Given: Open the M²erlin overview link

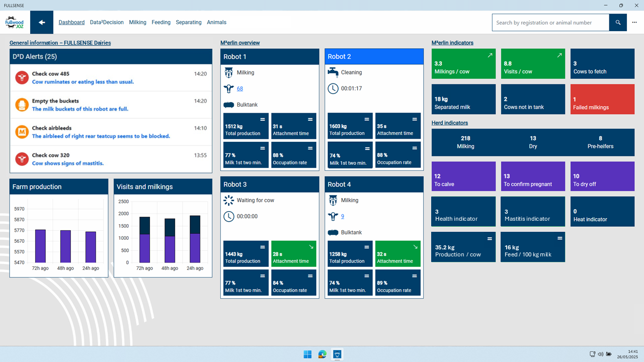Looking at the screenshot, I should pos(240,43).
